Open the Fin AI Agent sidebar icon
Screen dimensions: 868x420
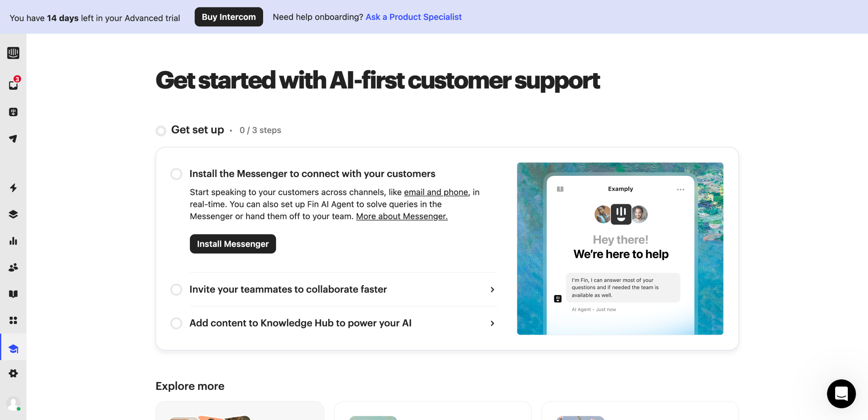[13, 112]
